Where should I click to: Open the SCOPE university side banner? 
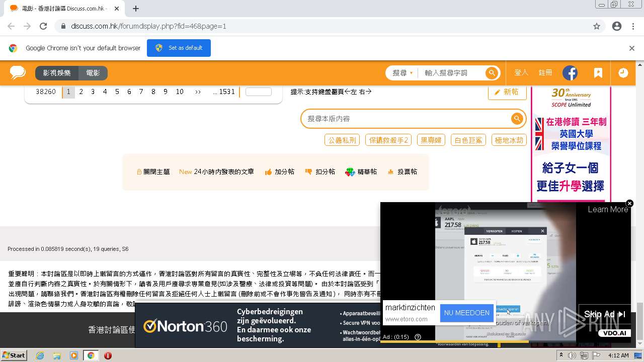coord(571,144)
